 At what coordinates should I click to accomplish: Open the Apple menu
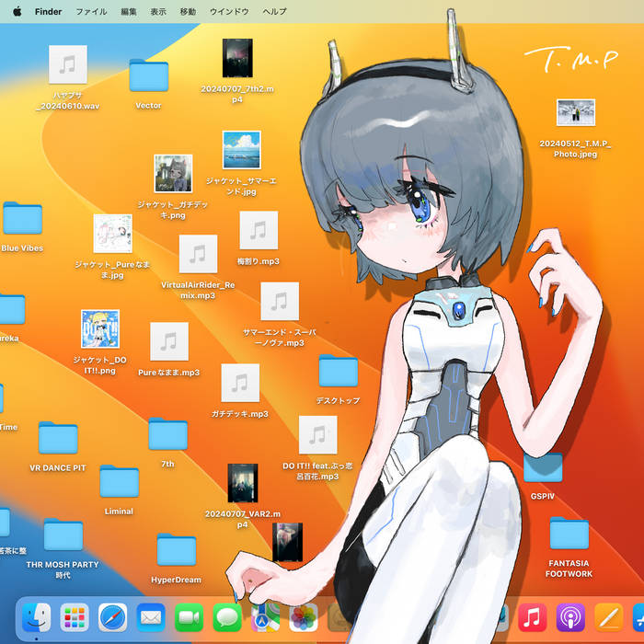pos(17,11)
